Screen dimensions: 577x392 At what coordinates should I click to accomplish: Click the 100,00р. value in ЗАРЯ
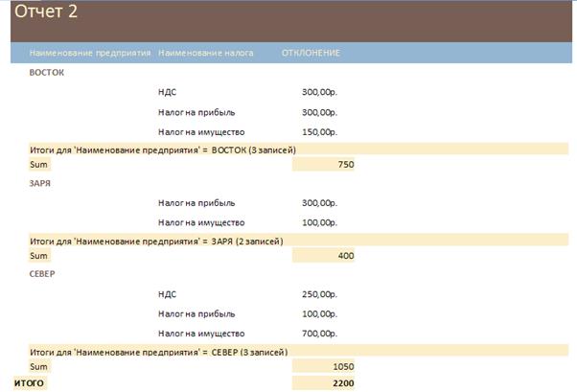point(319,222)
